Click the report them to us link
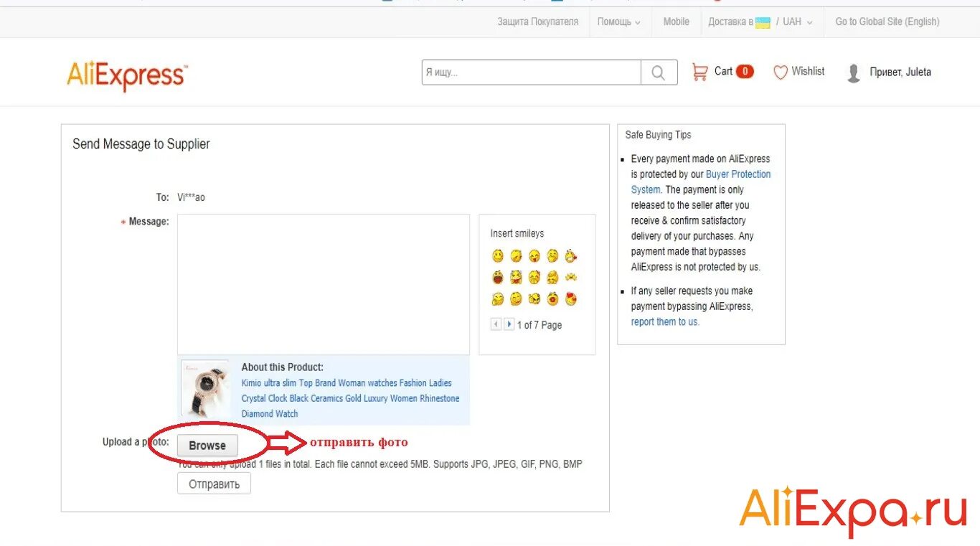 click(x=664, y=322)
